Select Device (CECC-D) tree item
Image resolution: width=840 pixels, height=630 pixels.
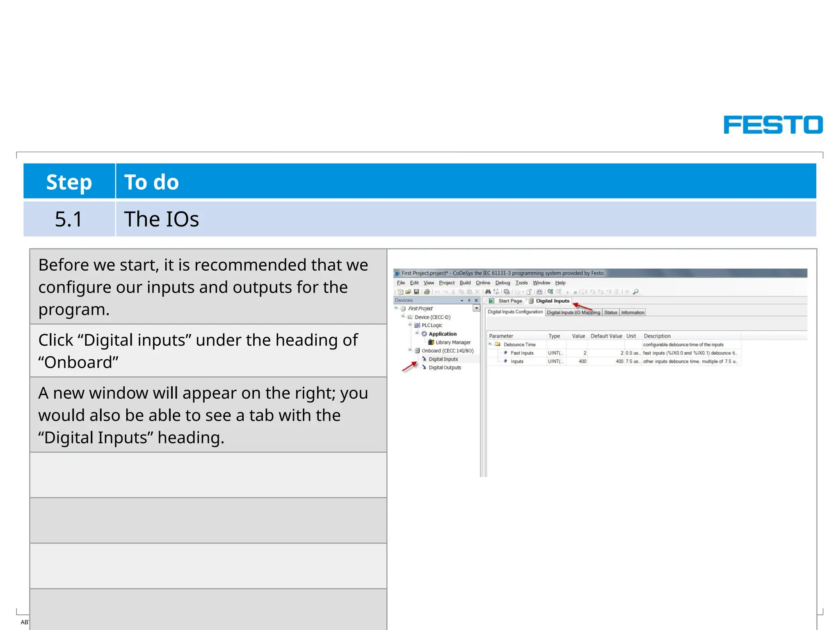pyautogui.click(x=432, y=317)
